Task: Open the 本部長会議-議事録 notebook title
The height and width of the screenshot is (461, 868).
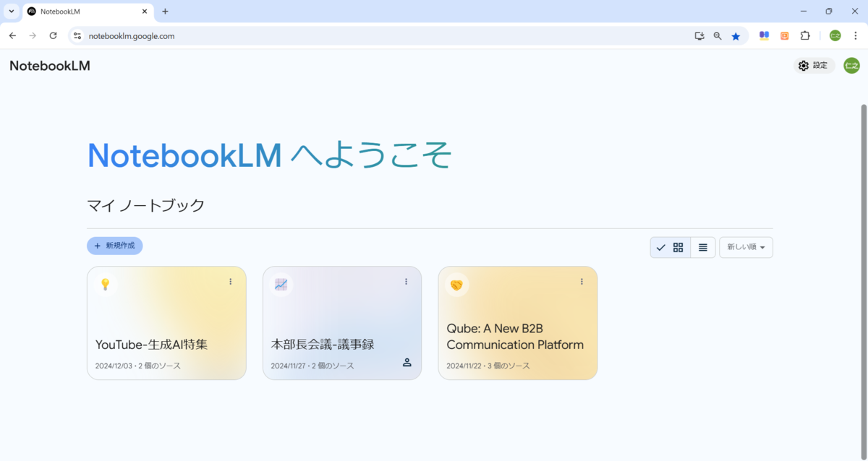Action: [323, 345]
